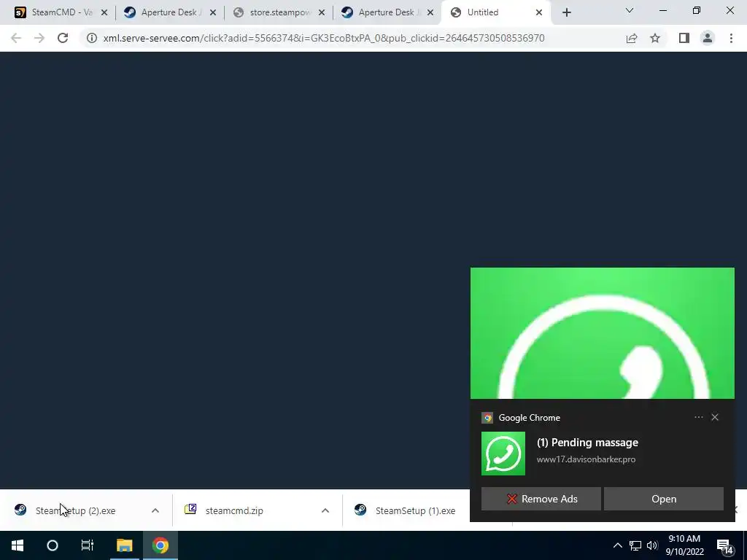Minimize the Chrome window
The image size is (747, 560).
coord(662,10)
